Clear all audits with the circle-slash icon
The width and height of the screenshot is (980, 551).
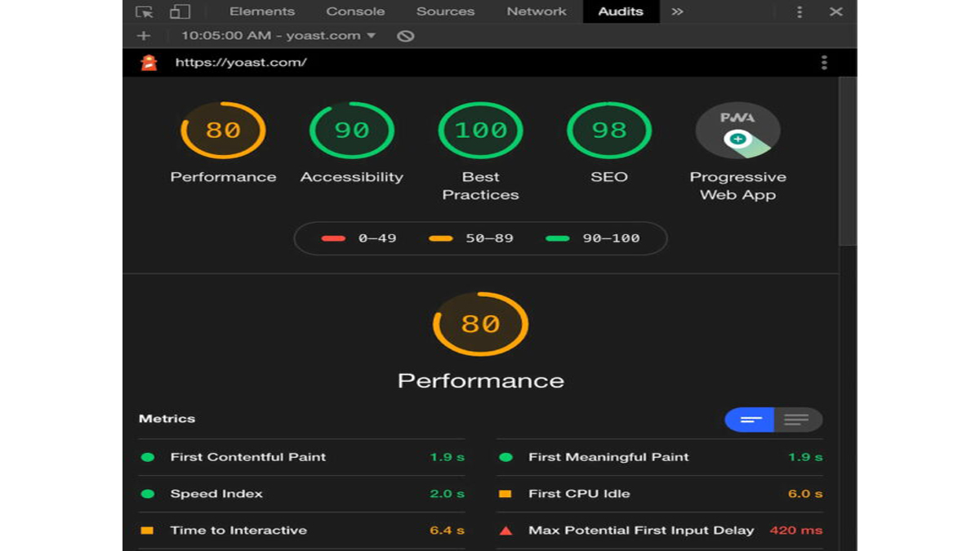405,36
